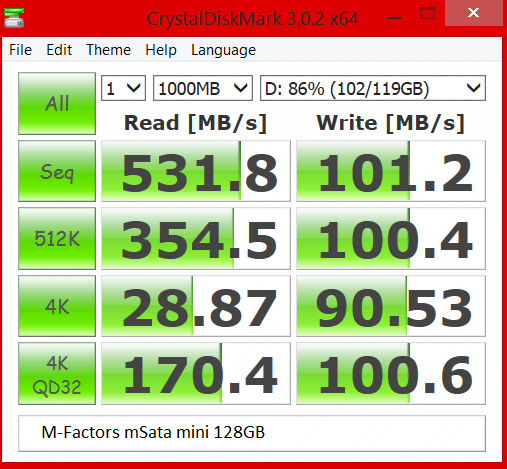
Task: Run all benchmarks with the All button
Action: click(x=57, y=103)
